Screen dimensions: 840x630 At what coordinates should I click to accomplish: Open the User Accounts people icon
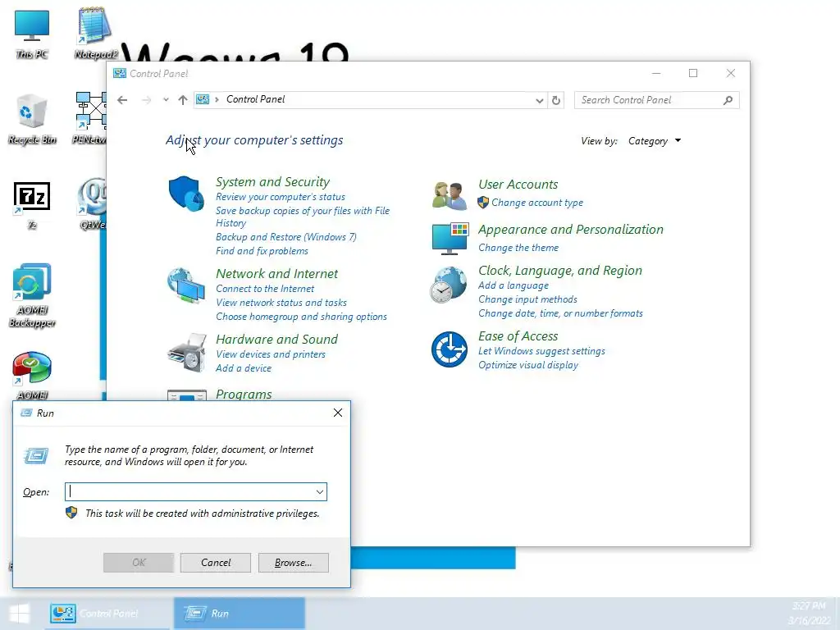pyautogui.click(x=450, y=195)
